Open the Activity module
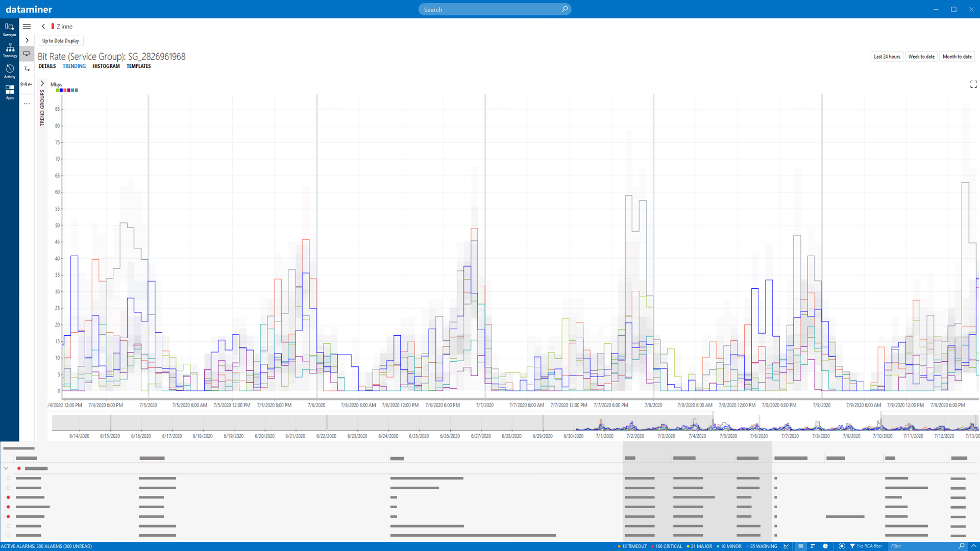Viewport: 980px width, 551px height. [9, 71]
